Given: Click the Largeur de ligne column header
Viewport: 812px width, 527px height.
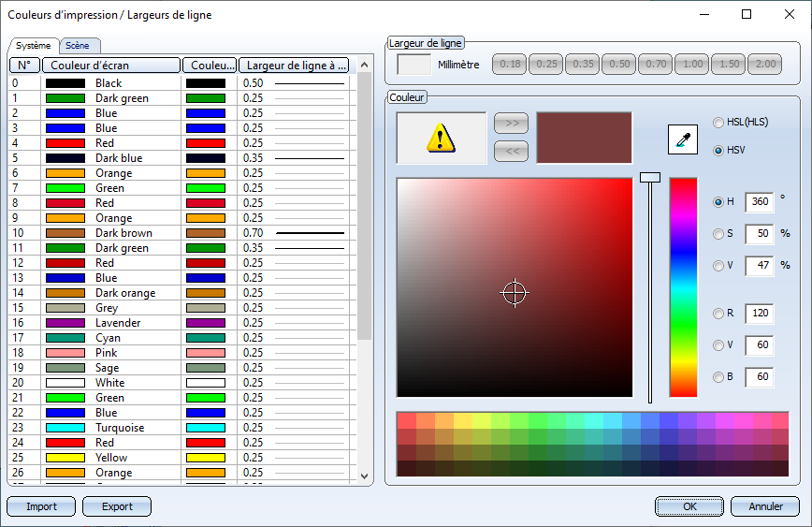Looking at the screenshot, I should [x=294, y=66].
